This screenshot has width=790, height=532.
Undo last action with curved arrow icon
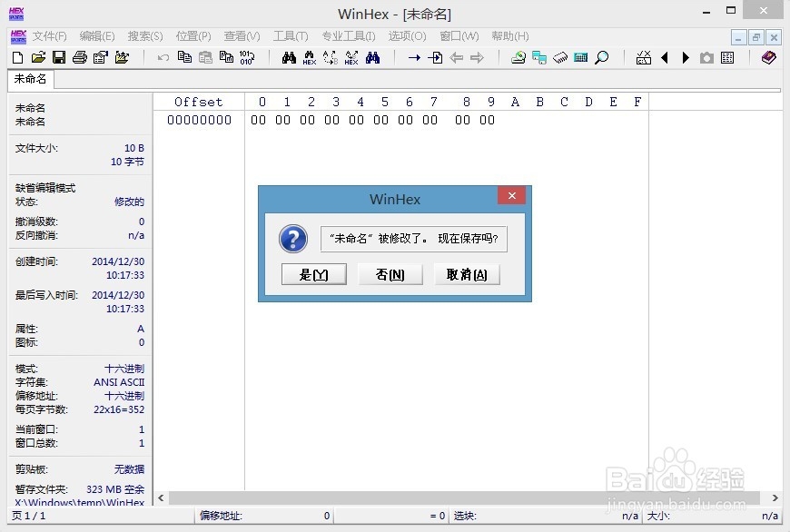click(163, 58)
